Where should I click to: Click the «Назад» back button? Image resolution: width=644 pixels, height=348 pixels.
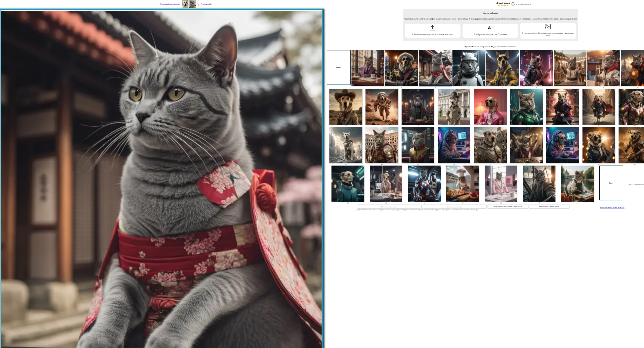pyautogui.click(x=339, y=67)
